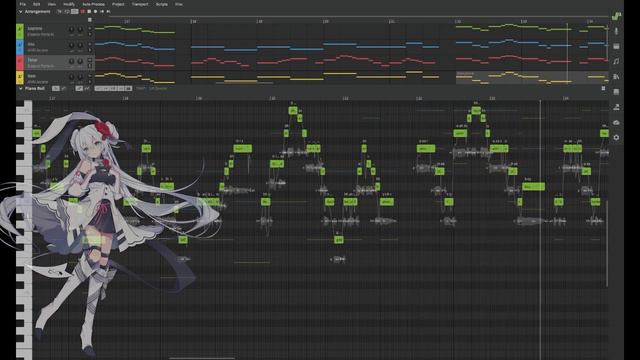Collapse the Piano Roll panel

coord(20,88)
